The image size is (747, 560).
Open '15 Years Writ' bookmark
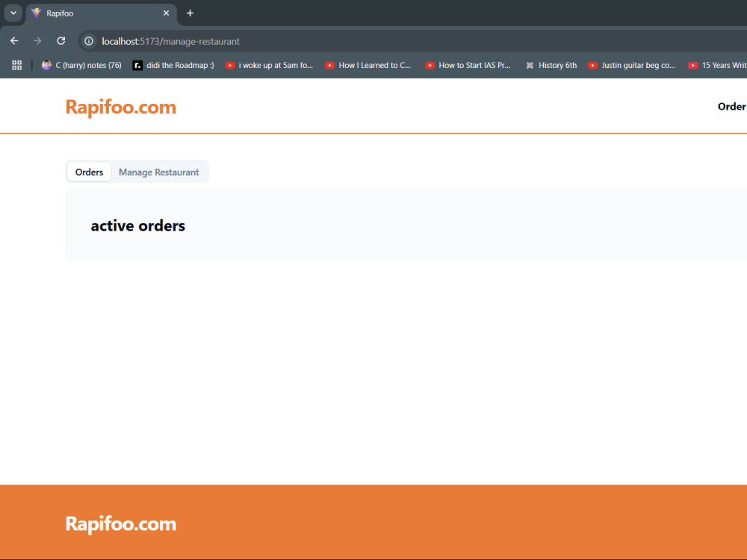point(717,65)
